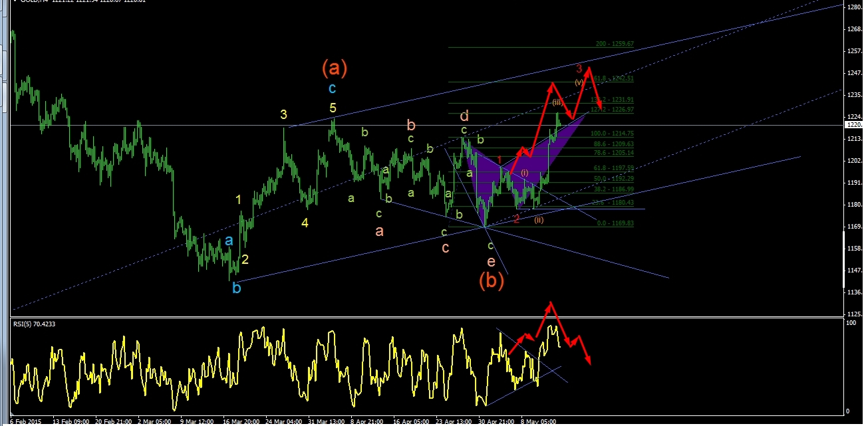
Task: Select Fibonacci level 200 - 1259.67
Action: tap(615, 44)
